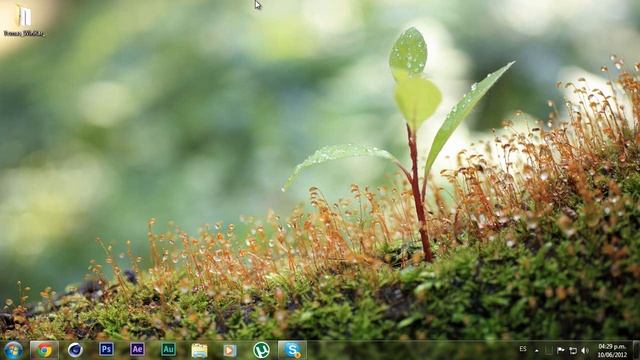Viewport: 640px width, 360px height.
Task: Launch Adobe Photoshop from the taskbar
Action: pyautogui.click(x=106, y=349)
